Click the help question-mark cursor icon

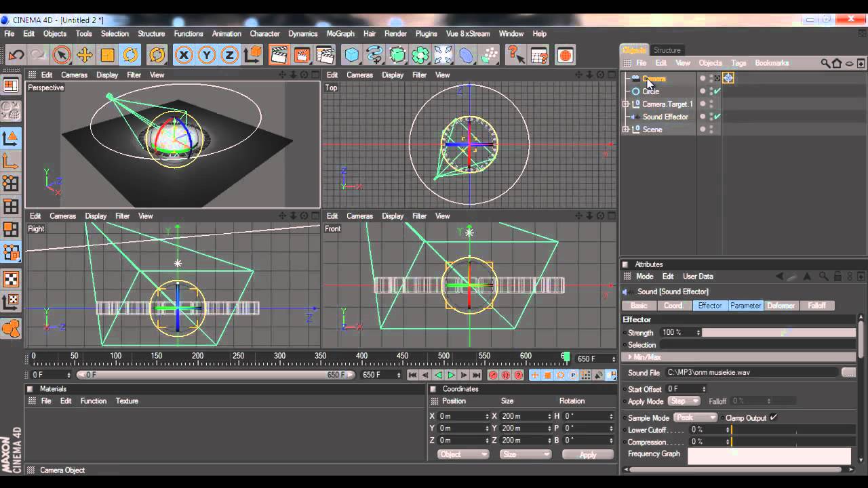pos(516,55)
